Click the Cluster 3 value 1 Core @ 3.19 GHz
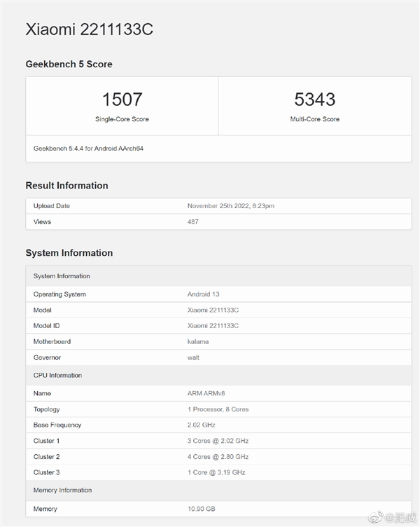The width and height of the screenshot is (420, 527). [217, 472]
